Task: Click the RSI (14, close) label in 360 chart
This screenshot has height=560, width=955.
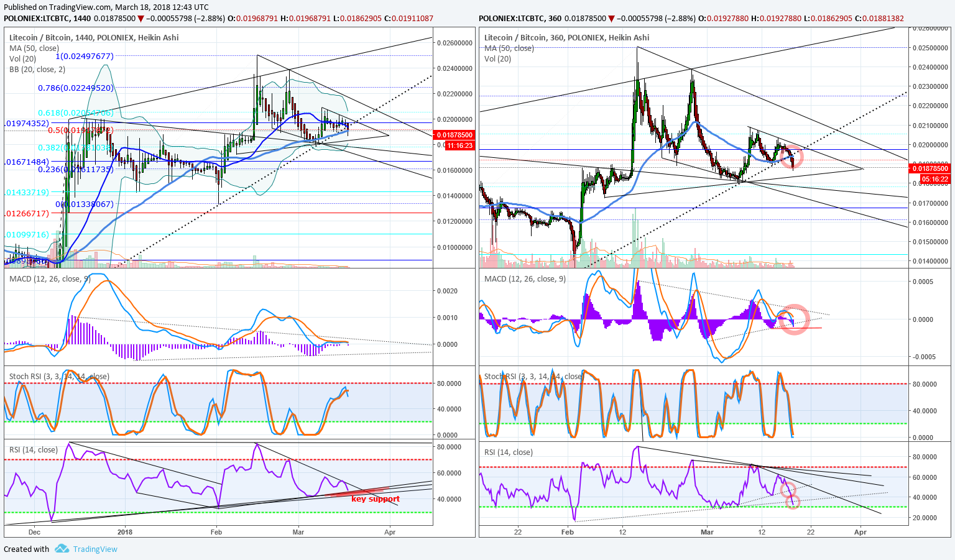Action: click(x=509, y=452)
